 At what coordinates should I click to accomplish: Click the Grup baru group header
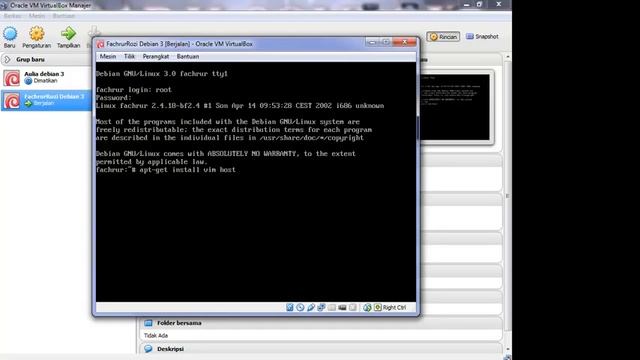coord(46,60)
